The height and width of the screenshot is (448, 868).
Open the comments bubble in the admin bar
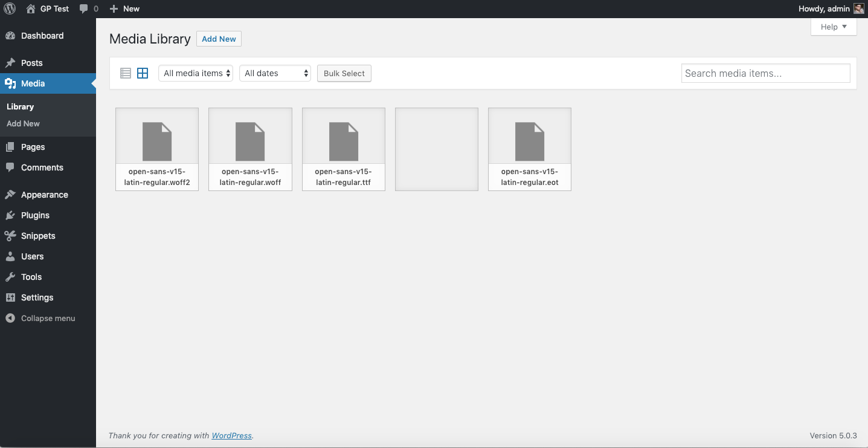click(x=88, y=8)
